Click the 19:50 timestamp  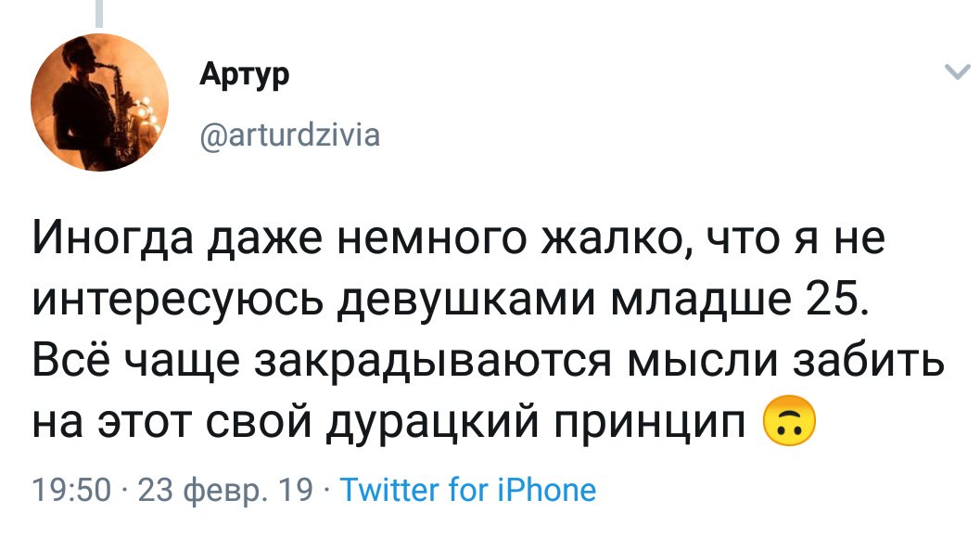(x=71, y=489)
